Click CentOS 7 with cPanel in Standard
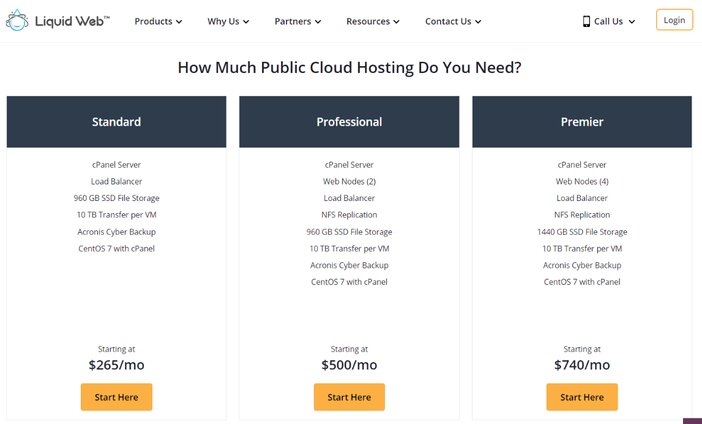The image size is (702, 424). [x=116, y=248]
